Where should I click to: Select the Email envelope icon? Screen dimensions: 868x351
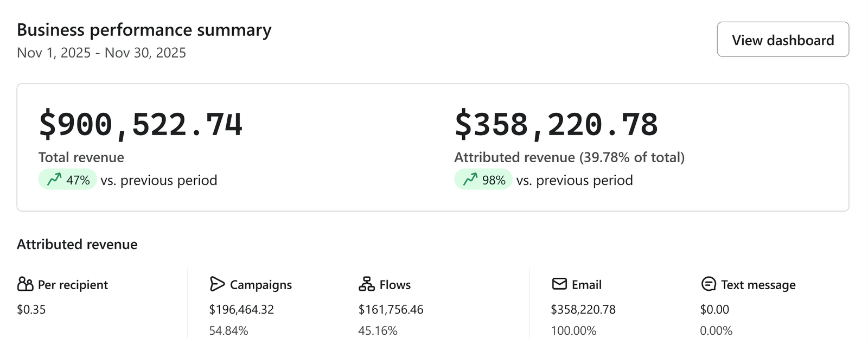[559, 284]
